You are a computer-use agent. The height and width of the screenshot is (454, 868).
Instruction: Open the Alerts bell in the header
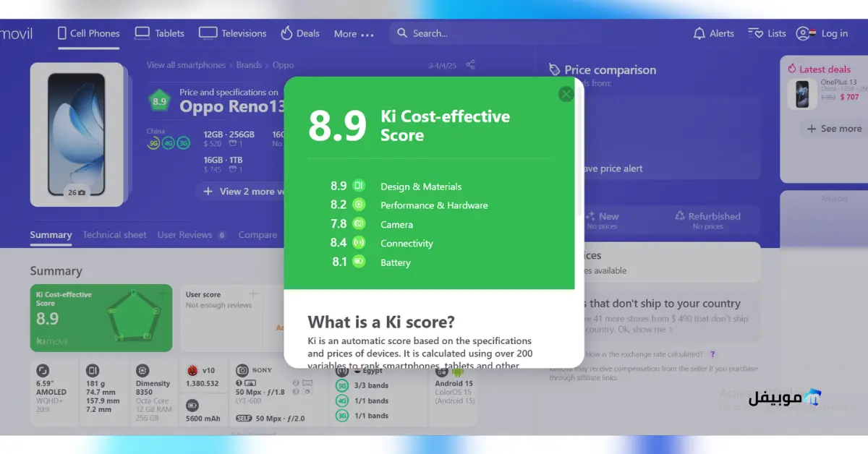point(699,33)
